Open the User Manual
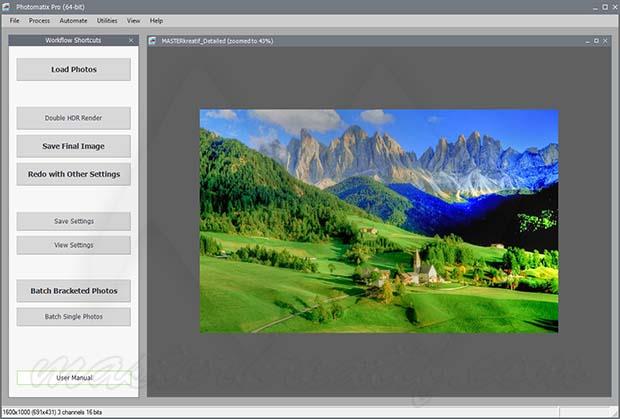This screenshot has height=419, width=620. click(x=74, y=378)
